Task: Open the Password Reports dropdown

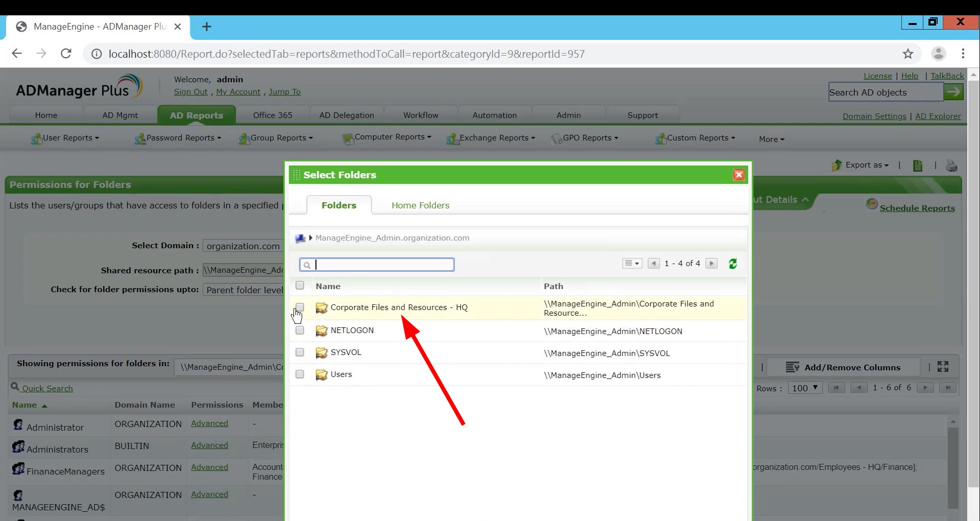Action: click(178, 138)
